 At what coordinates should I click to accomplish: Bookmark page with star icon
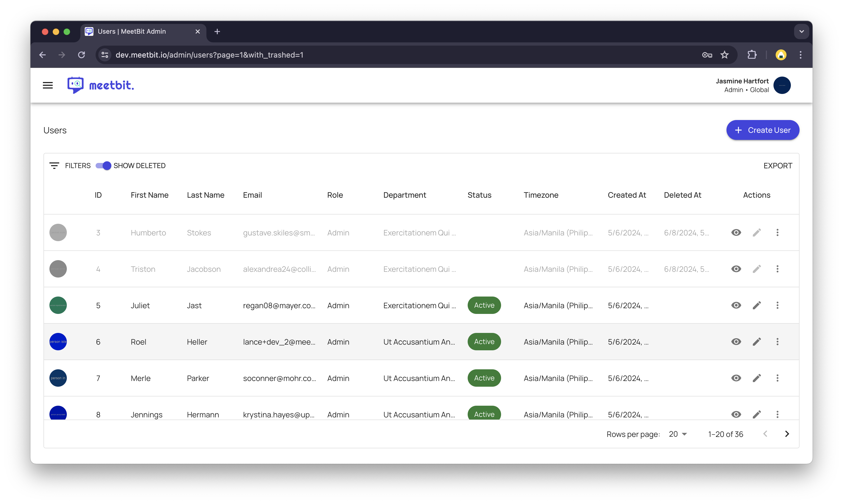[725, 55]
